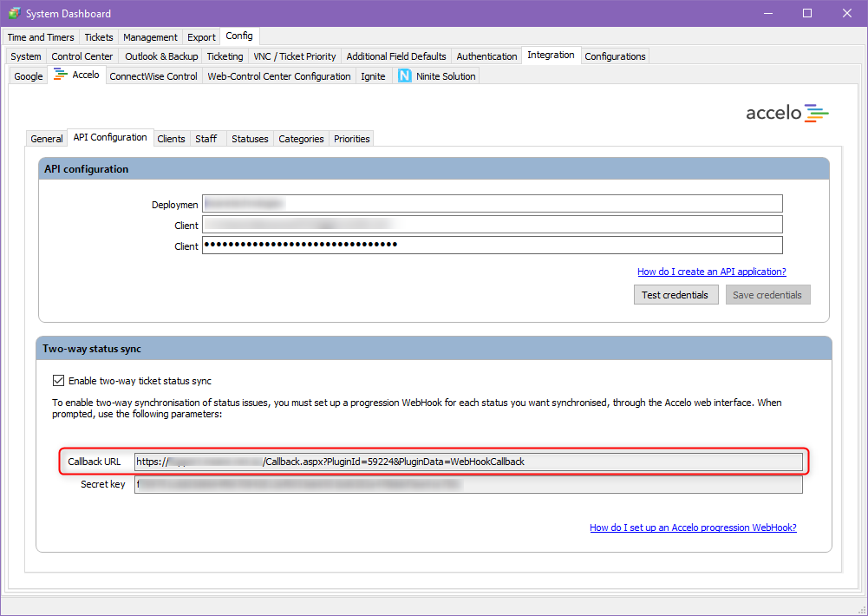868x616 pixels.
Task: Open the Accelo progression WebHook help link
Action: pos(693,528)
